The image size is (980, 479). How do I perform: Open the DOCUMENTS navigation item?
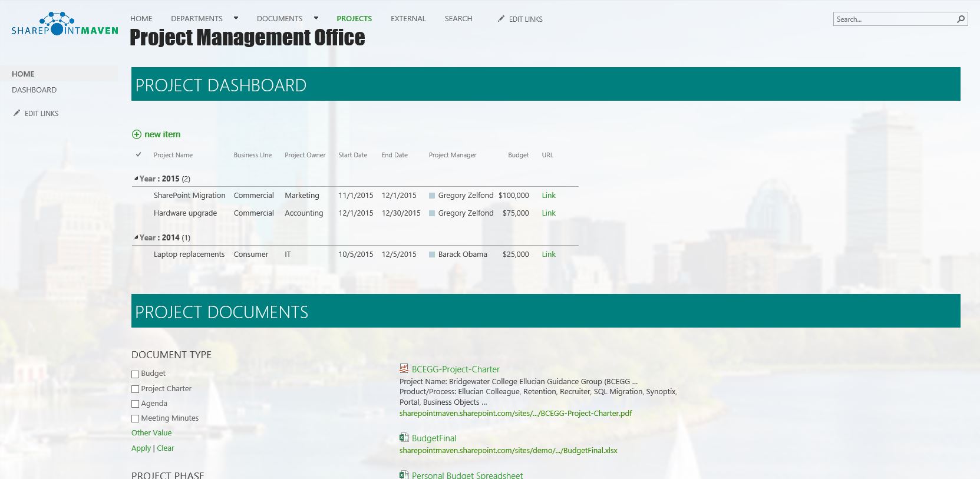[279, 19]
